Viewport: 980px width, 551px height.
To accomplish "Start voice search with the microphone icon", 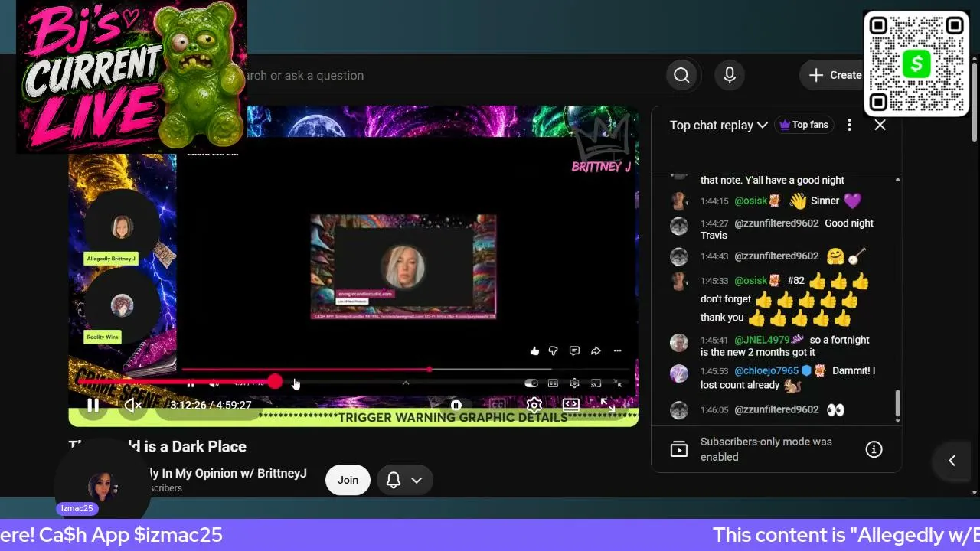I will coord(730,75).
